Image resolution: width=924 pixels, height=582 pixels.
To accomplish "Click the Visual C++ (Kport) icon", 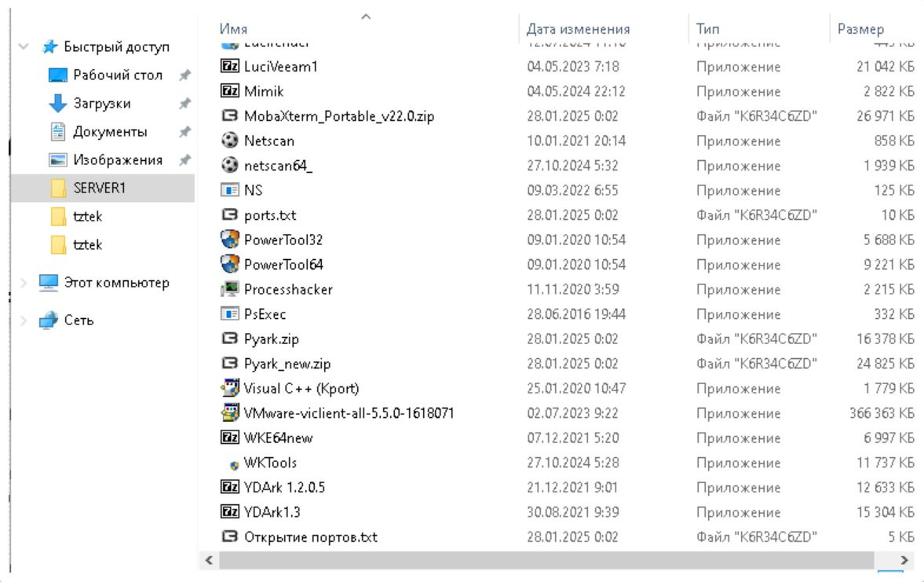I will tap(229, 388).
